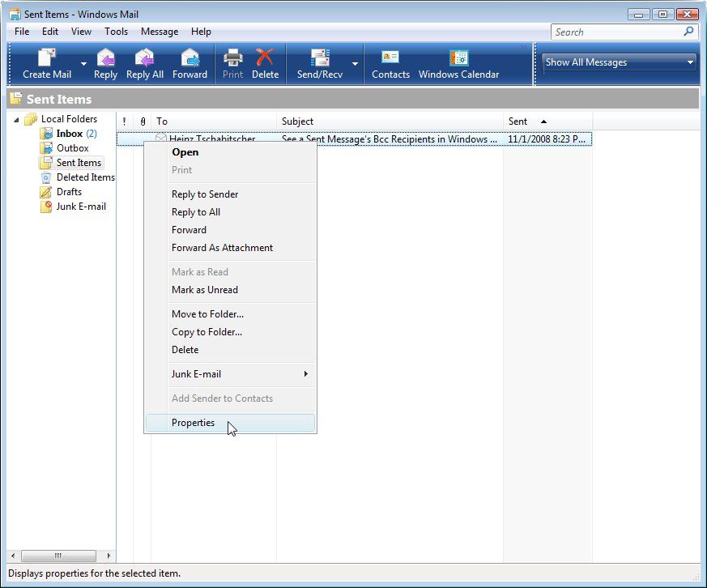
Task: Click the folder pane horizontal scrollbar thumb
Action: coord(58,556)
